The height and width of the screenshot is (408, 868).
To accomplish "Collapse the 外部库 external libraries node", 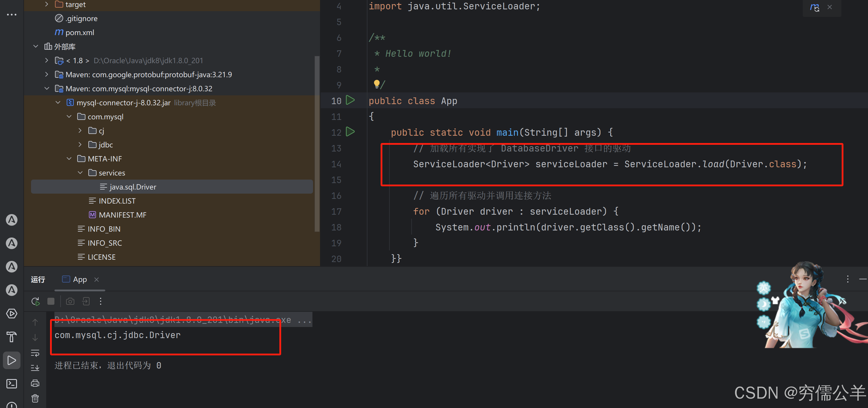I will point(36,46).
